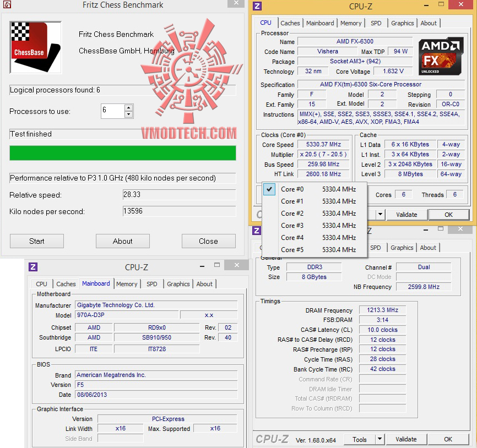Open About in Fritz Chess Benchmark
The image size is (477, 448).
coord(123,241)
